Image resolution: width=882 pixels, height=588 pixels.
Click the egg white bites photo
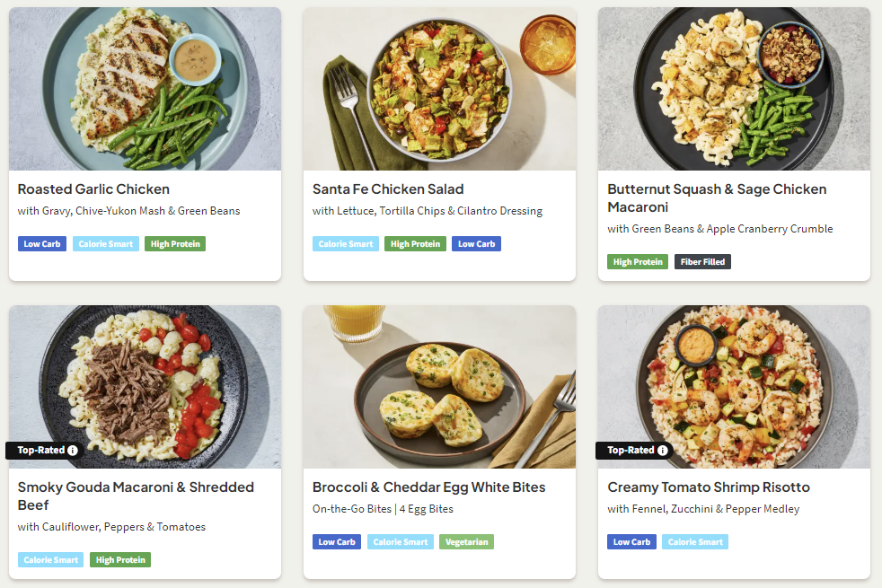point(439,387)
